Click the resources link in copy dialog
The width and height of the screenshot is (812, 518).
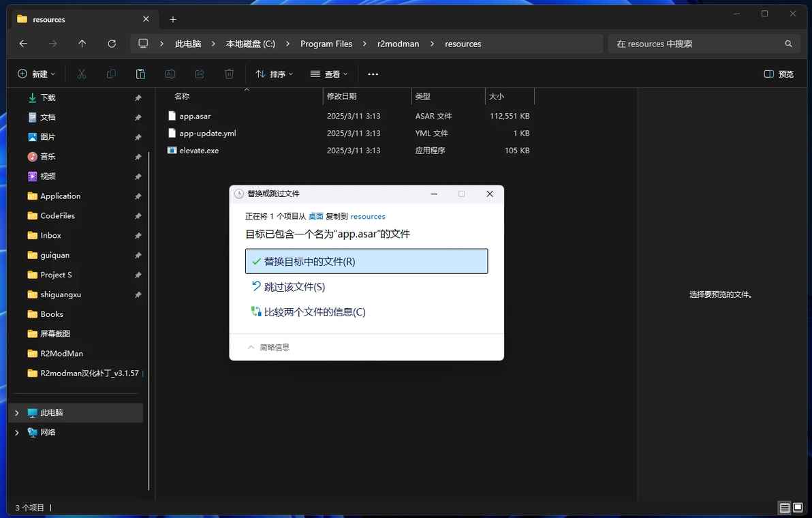point(368,217)
